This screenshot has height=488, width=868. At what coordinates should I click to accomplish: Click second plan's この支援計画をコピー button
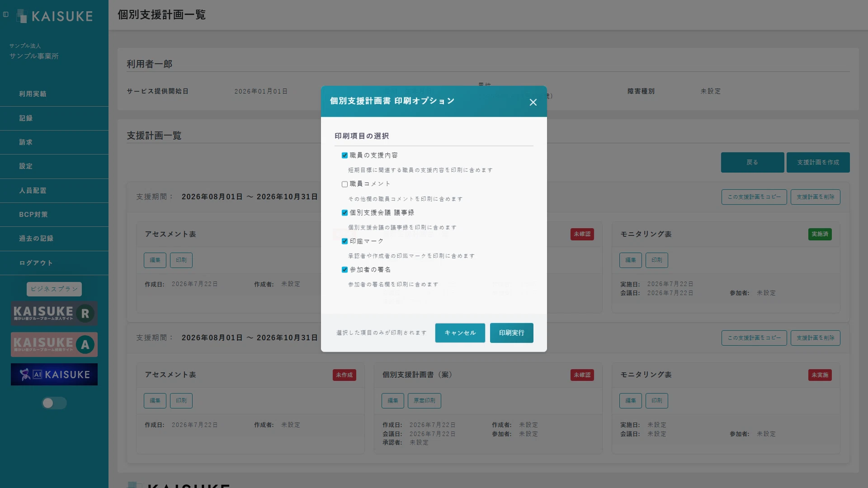pyautogui.click(x=754, y=338)
